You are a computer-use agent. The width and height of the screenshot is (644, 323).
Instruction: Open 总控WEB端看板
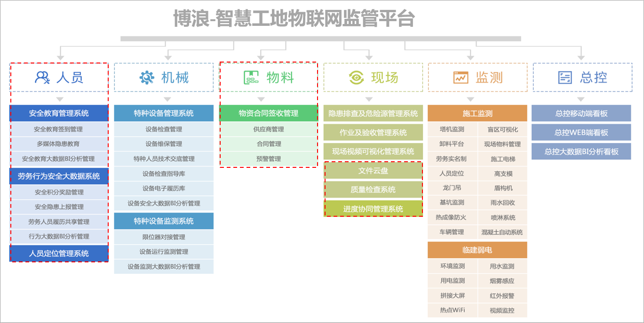pyautogui.click(x=581, y=133)
